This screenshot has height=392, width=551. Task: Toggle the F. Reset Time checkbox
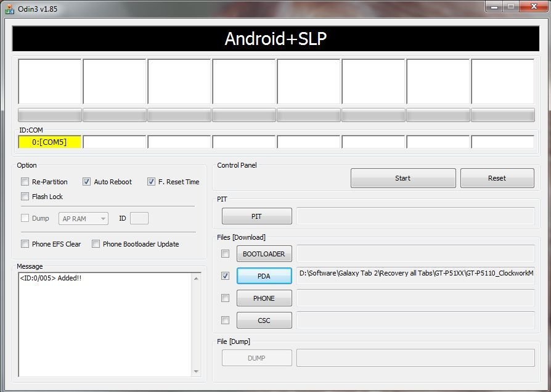coord(151,181)
